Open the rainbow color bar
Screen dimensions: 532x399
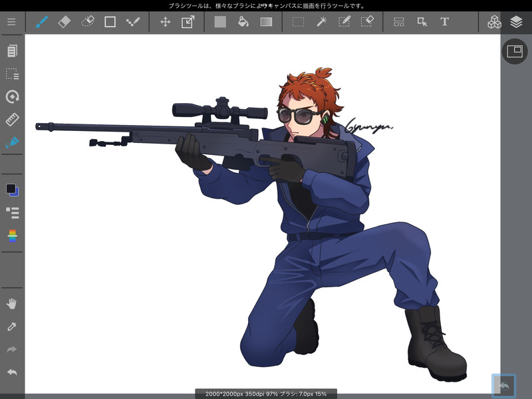coord(12,236)
